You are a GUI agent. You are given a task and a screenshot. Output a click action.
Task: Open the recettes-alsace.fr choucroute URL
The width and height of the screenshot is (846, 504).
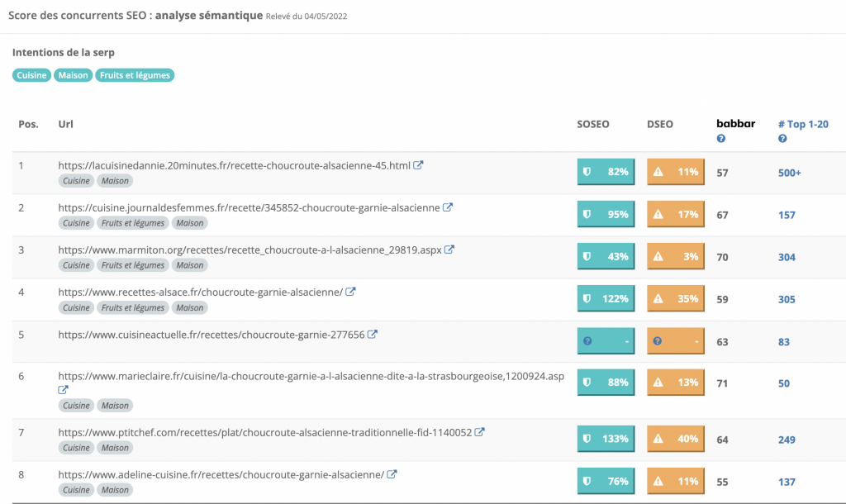click(x=201, y=292)
